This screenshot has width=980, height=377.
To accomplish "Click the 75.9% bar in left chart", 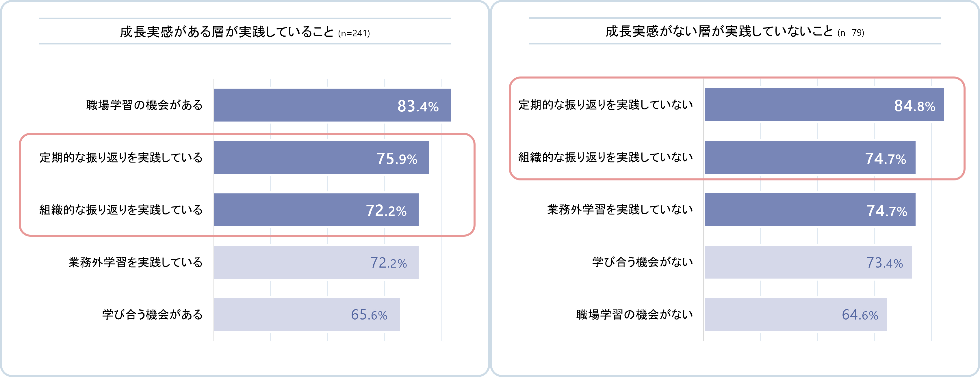I will [x=321, y=158].
